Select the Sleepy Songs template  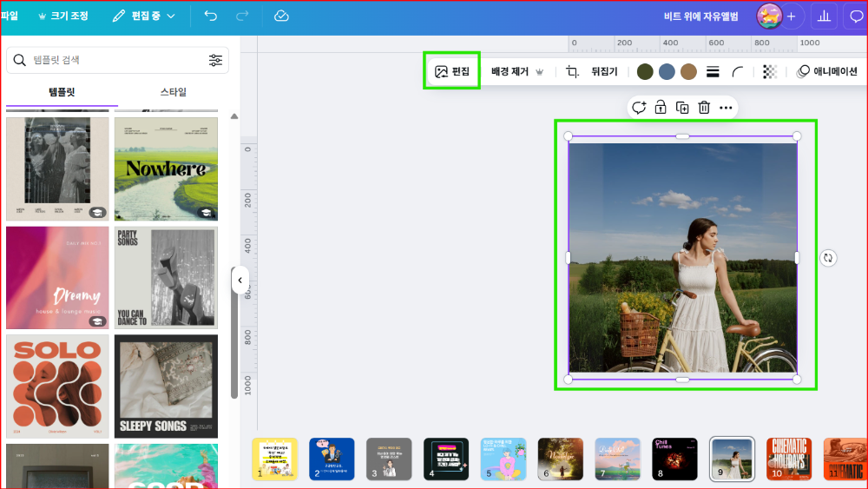click(x=166, y=386)
